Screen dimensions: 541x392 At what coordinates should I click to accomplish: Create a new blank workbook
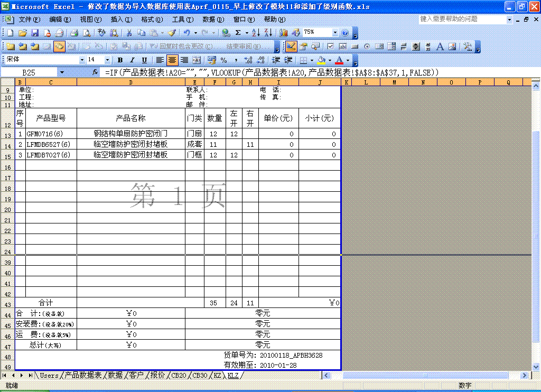[x=11, y=33]
